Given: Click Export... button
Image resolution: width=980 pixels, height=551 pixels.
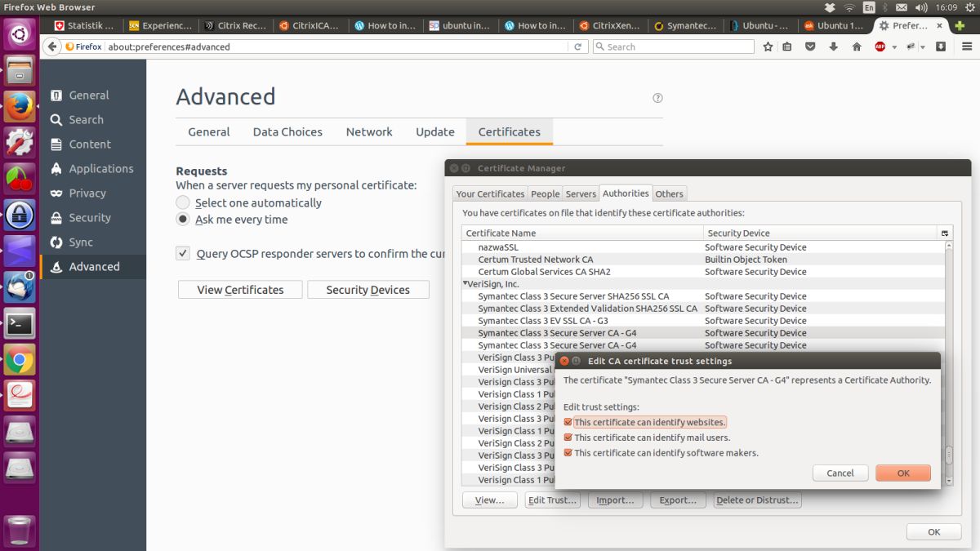Looking at the screenshot, I should coord(678,500).
